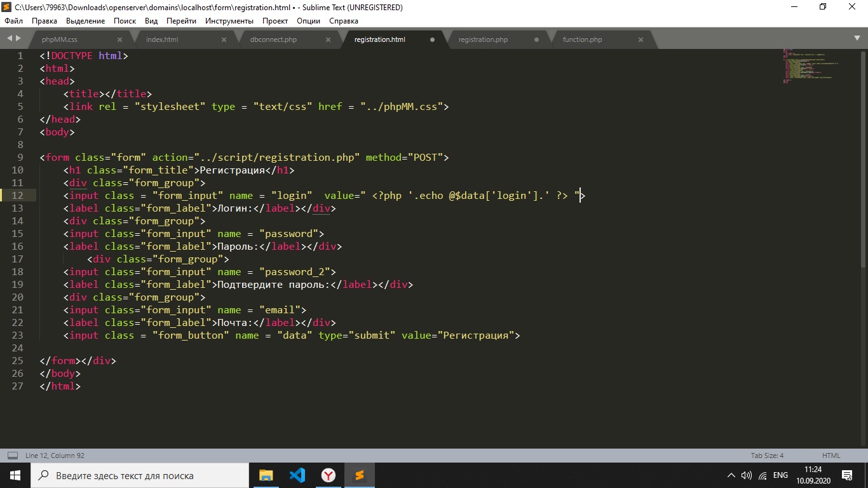Open the HTML syntax selector

831,456
